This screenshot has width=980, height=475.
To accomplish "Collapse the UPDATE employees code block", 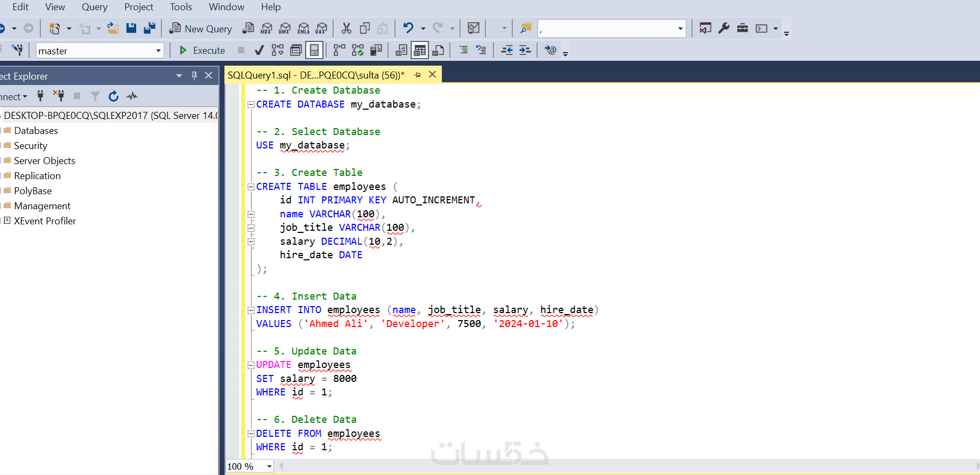I will 251,365.
